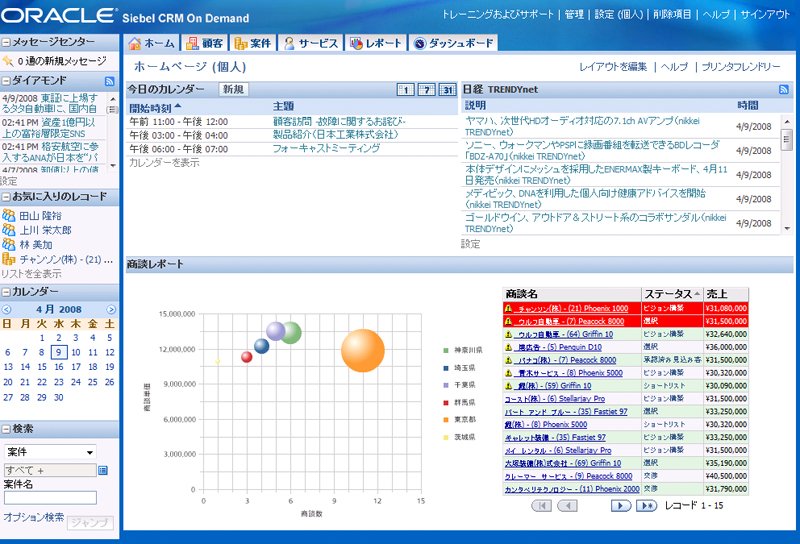Click contact icon beside 上川 栄太郎
This screenshot has height=544, width=800.
click(9, 230)
